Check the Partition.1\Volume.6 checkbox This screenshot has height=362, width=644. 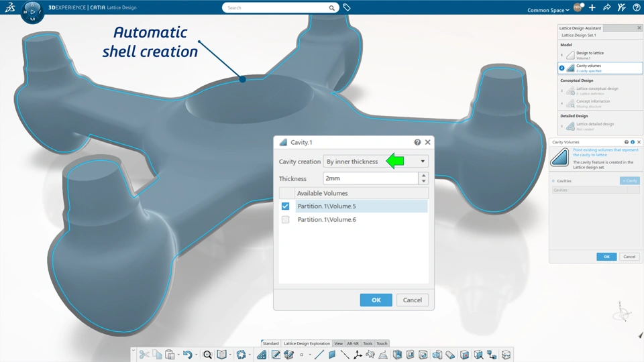pos(286,220)
